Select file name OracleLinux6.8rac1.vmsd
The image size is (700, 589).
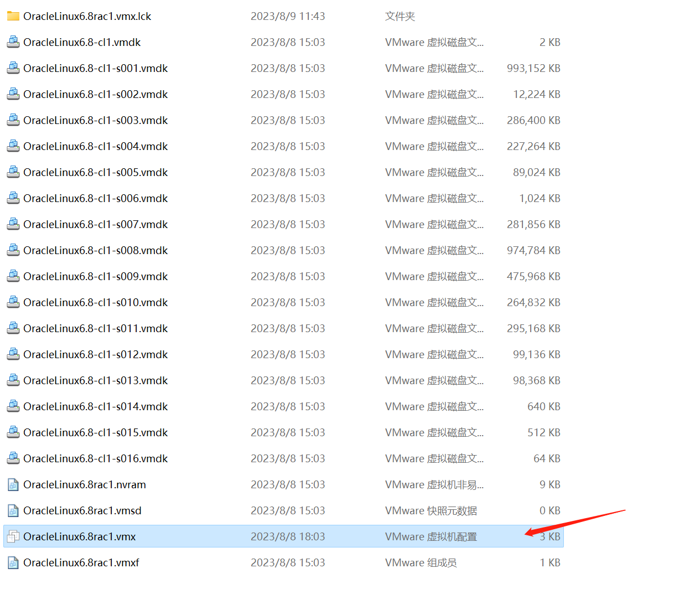coord(82,510)
